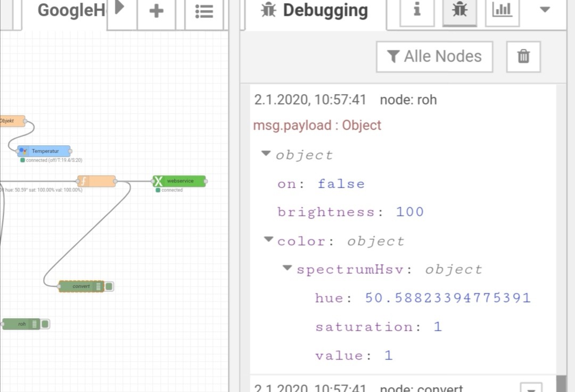Click the tab scroll right arrow
Image resolution: width=575 pixels, height=392 pixels.
120,7
